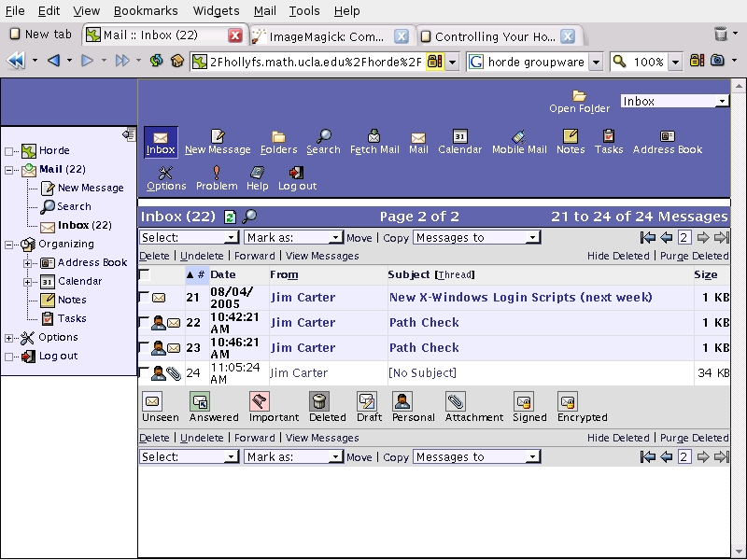Image resolution: width=747 pixels, height=560 pixels.
Task: Expand the Organizing tree node in sidebar
Action: pyautogui.click(x=9, y=245)
